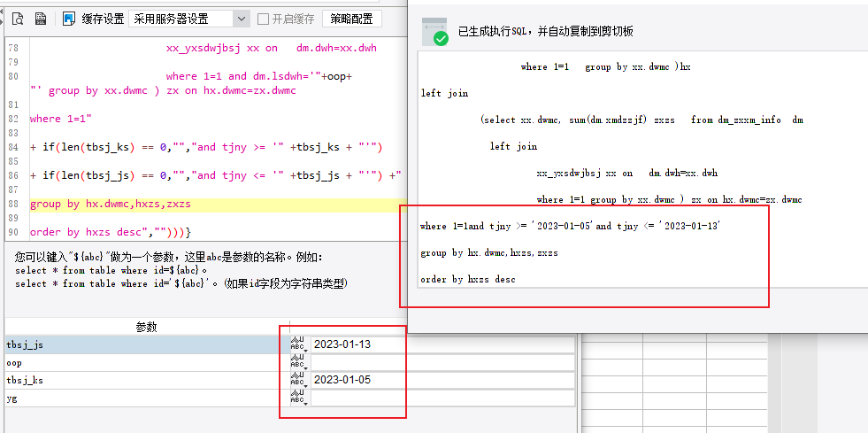The height and width of the screenshot is (433, 868).
Task: Click help text 'select * from table where id=${abc}。'
Action: tap(111, 270)
